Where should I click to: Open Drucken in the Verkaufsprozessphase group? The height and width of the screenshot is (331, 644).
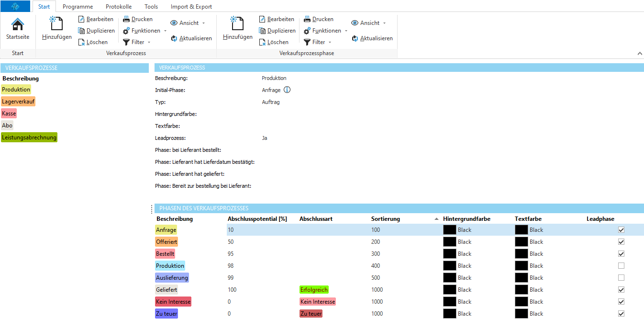[319, 19]
